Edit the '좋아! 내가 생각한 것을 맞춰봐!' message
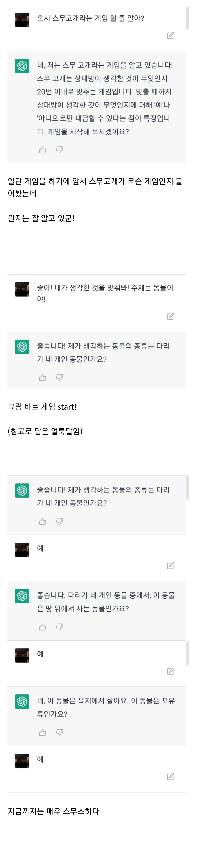The width and height of the screenshot is (197, 868). (171, 316)
